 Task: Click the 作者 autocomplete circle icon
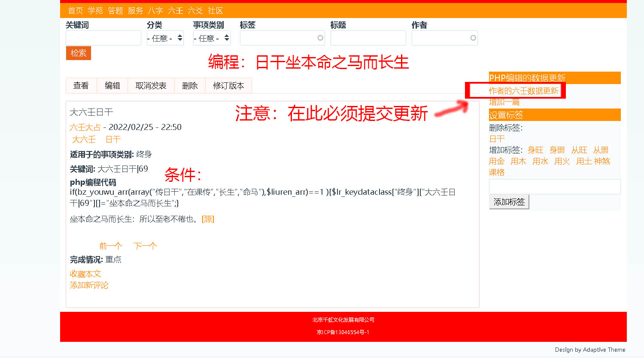click(473, 38)
